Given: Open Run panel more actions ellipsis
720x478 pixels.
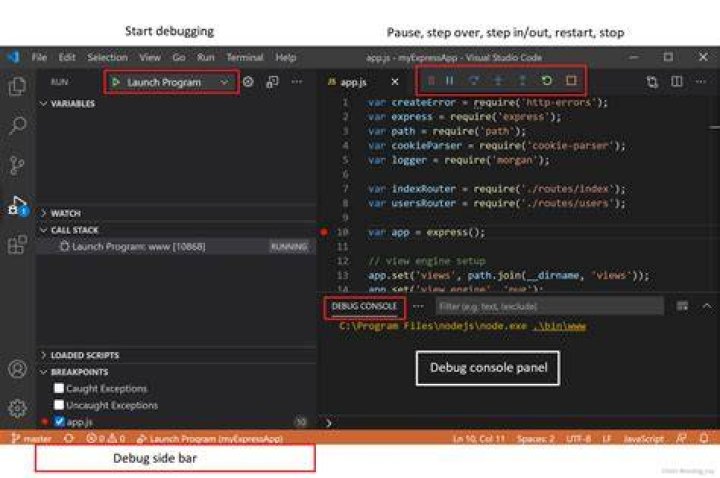Looking at the screenshot, I should click(x=297, y=82).
